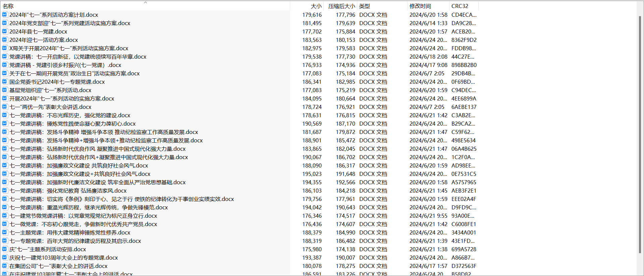Sort by 压缩后大小 column header

[341, 6]
